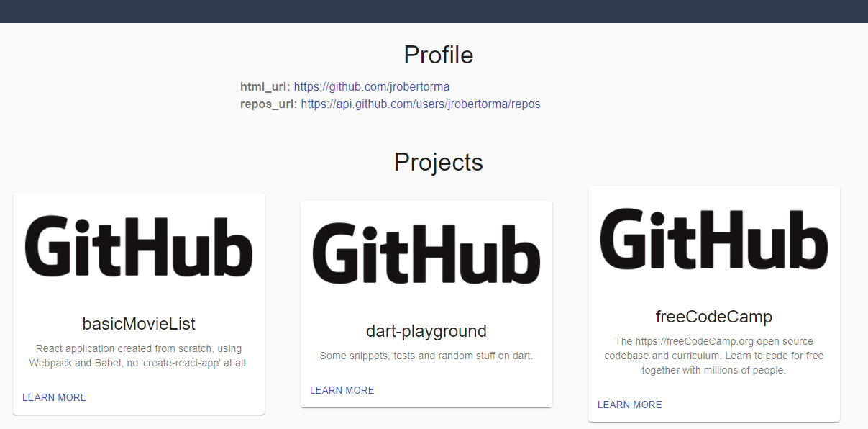Click the 'Some snippets, tests and random stuff' description
Image resolution: width=868 pixels, height=429 pixels.
point(426,356)
